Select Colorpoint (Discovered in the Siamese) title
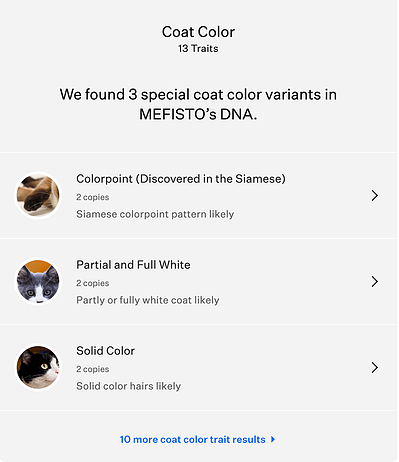The height and width of the screenshot is (462, 399). [x=181, y=179]
